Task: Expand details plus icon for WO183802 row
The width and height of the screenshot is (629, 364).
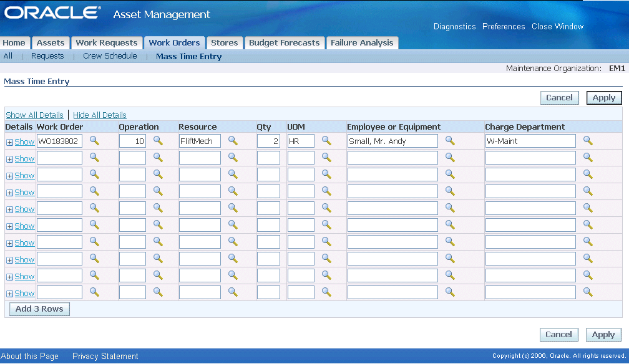Action: pos(9,142)
